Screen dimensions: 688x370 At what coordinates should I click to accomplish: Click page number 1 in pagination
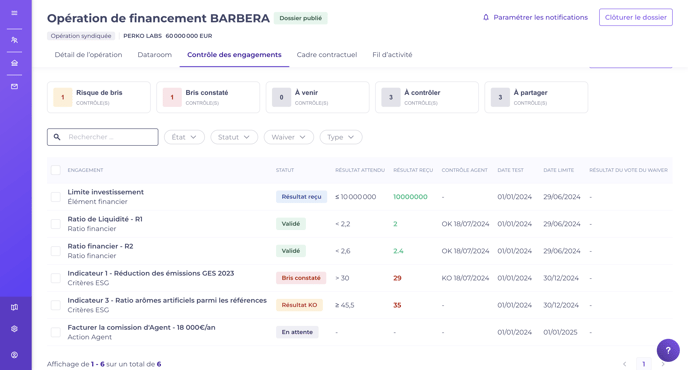click(644, 364)
